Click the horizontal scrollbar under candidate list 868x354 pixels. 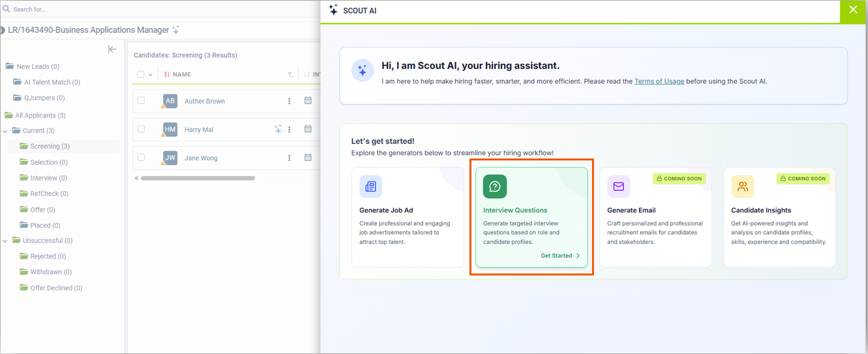pyautogui.click(x=198, y=178)
